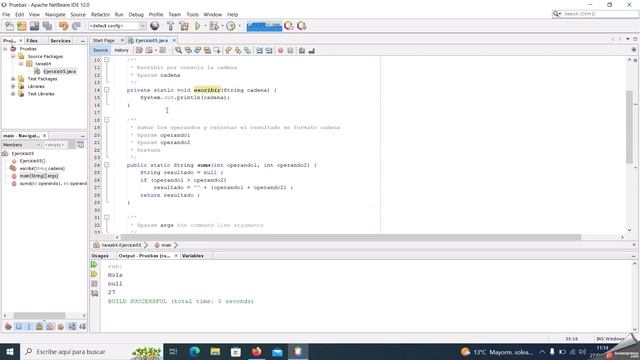The width and height of the screenshot is (640, 360).
Task: Click the globe browser icon in toolbar
Action: point(155,26)
